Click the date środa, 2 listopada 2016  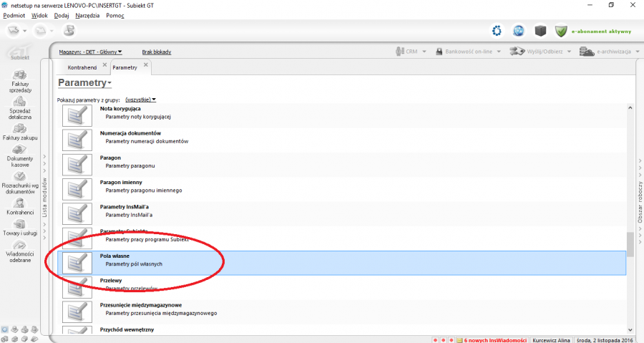click(x=605, y=340)
